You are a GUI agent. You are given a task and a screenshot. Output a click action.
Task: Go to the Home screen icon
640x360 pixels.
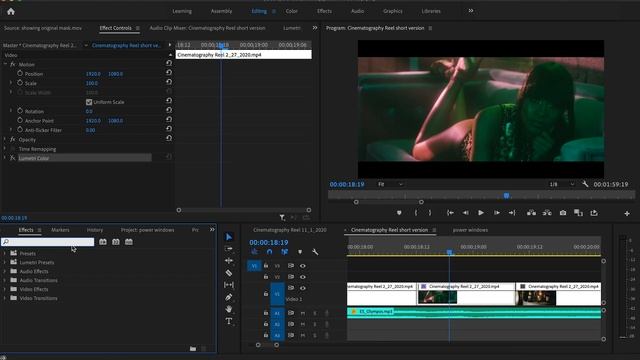(x=11, y=11)
